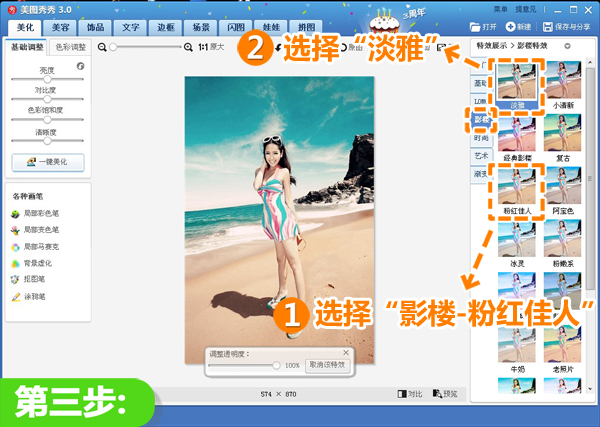Click the zoom out magnifier icon
The height and width of the screenshot is (427, 600).
[102, 47]
